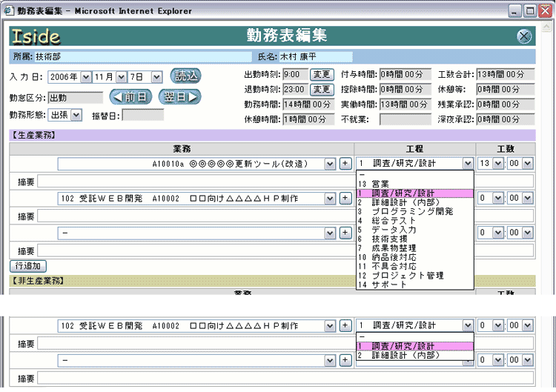Click plus button beside lower 102 受託WEB開発 row
This screenshot has width=556, height=392.
pos(345,325)
